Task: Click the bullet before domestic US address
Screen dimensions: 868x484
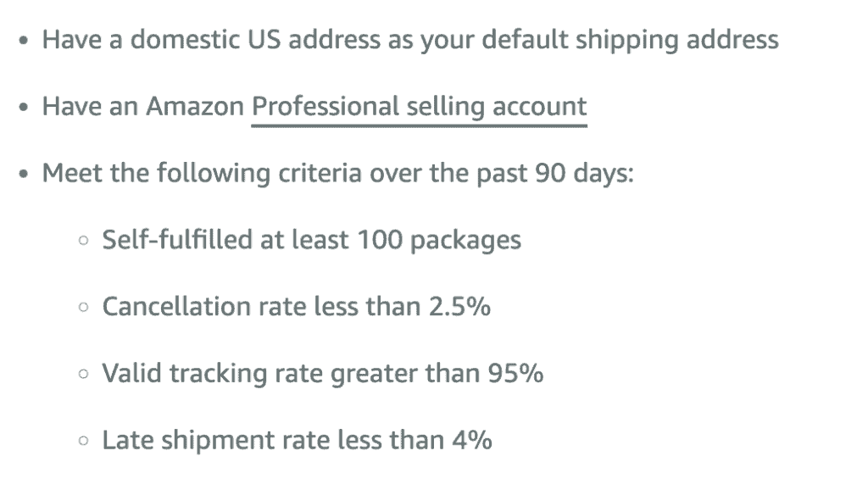Action: [x=26, y=42]
